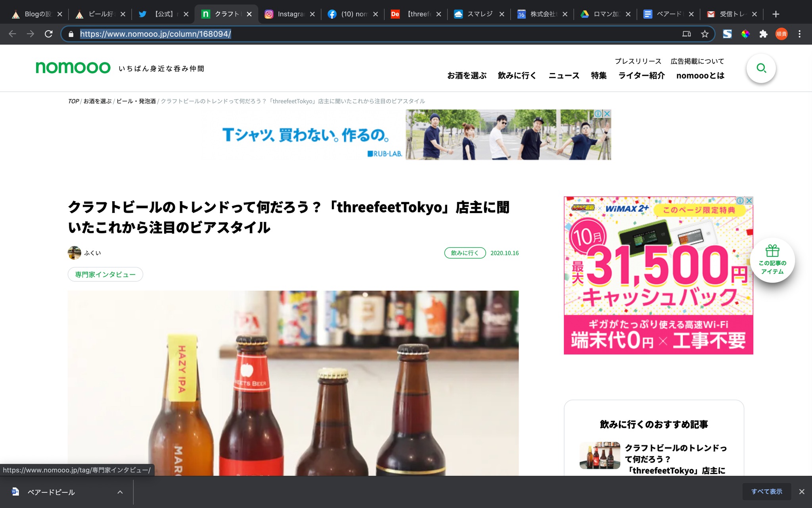
Task: Close the T-shirt banner ad
Action: pos(607,114)
